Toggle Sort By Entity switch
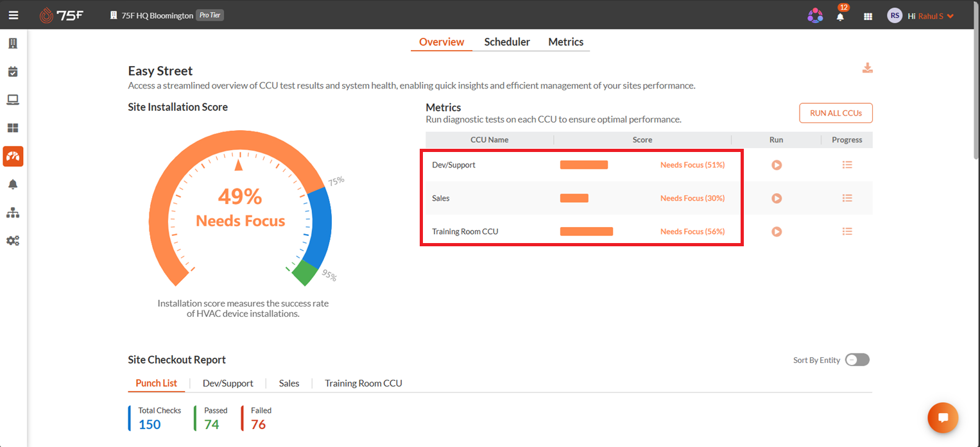980x447 pixels. 857,360
